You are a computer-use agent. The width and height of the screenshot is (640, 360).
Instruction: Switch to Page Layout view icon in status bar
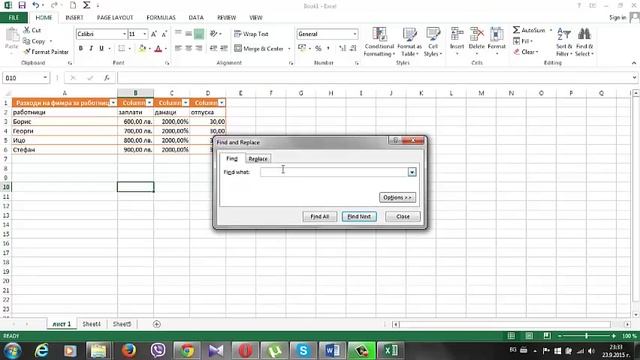(529, 336)
